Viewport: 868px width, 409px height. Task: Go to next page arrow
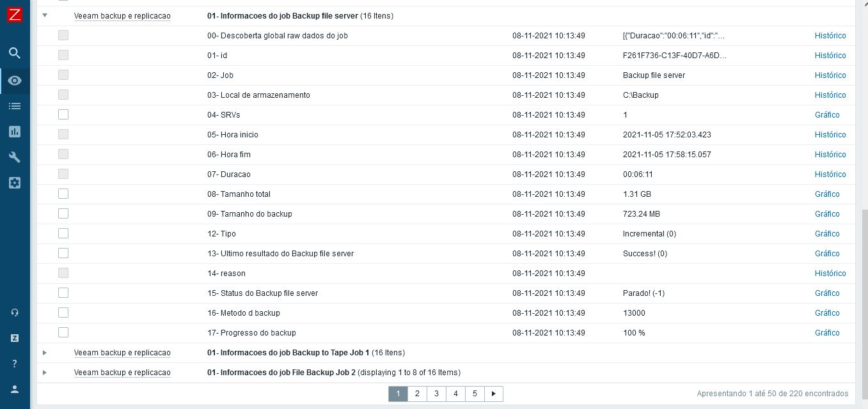pos(494,394)
